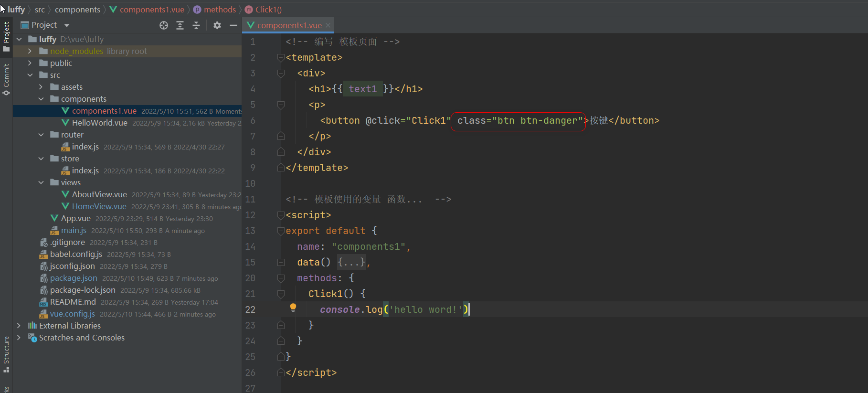Screen dimensions: 868x393
Task: Select App.vue file
Action: 75,218
